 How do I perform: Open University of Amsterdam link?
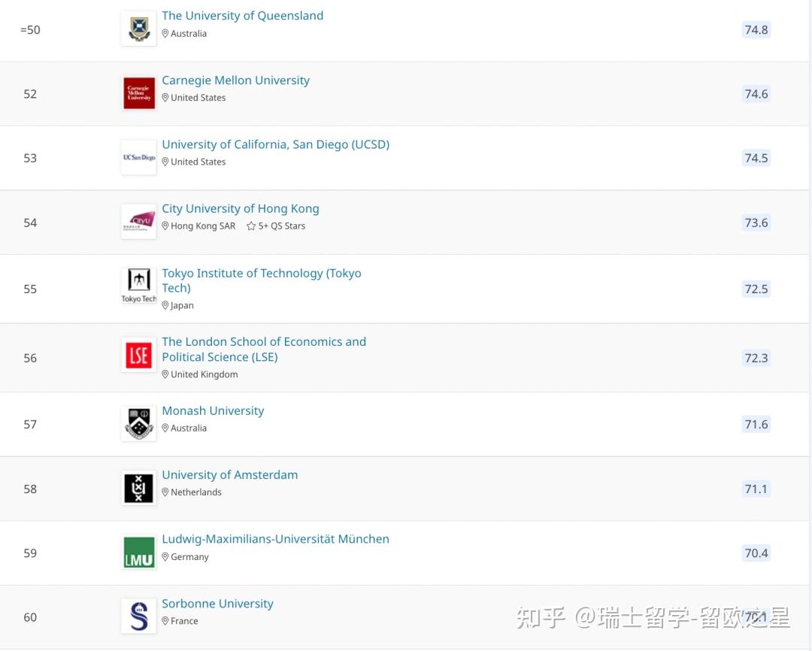pos(230,475)
